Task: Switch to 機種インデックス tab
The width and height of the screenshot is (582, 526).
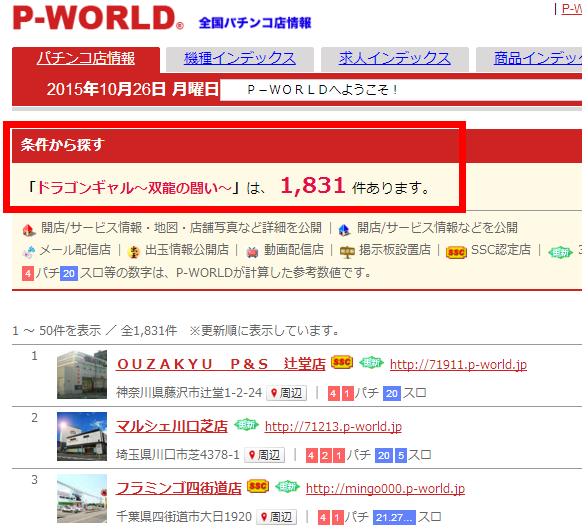Action: coord(240,59)
